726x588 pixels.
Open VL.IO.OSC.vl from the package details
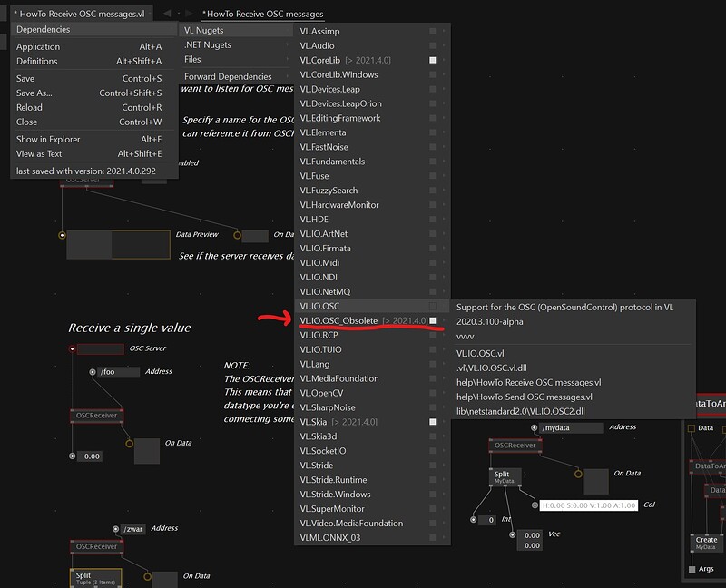click(574, 353)
